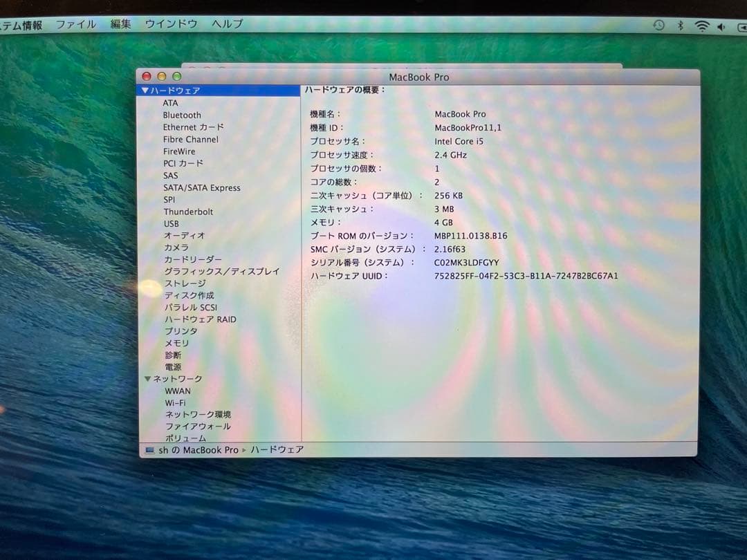Open the Wi-Fi status menu icon
This screenshot has height=560, width=747.
(701, 24)
